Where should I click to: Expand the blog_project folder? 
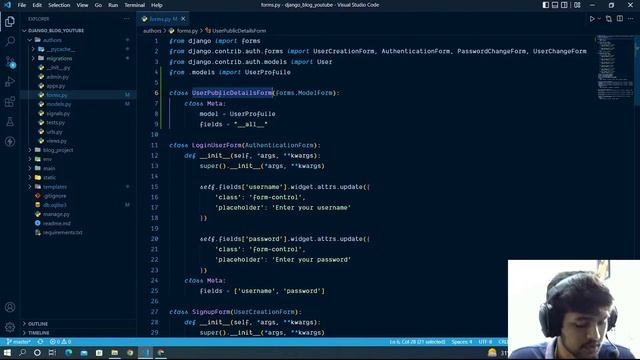[x=58, y=150]
